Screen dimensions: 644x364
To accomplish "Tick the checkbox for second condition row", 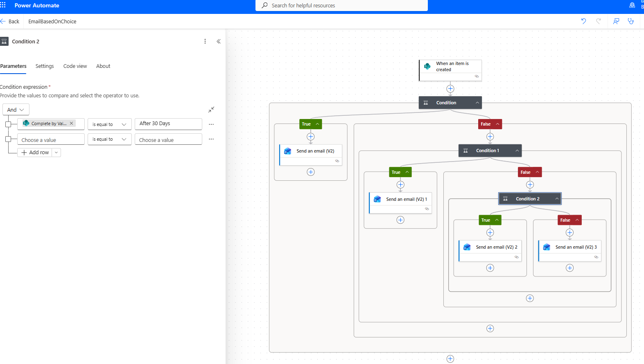I will (8, 139).
